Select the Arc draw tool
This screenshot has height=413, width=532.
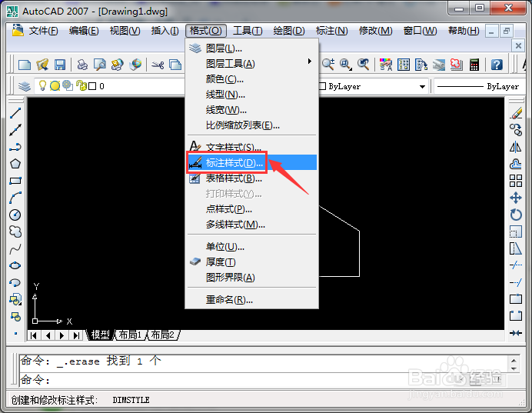[x=15, y=198]
